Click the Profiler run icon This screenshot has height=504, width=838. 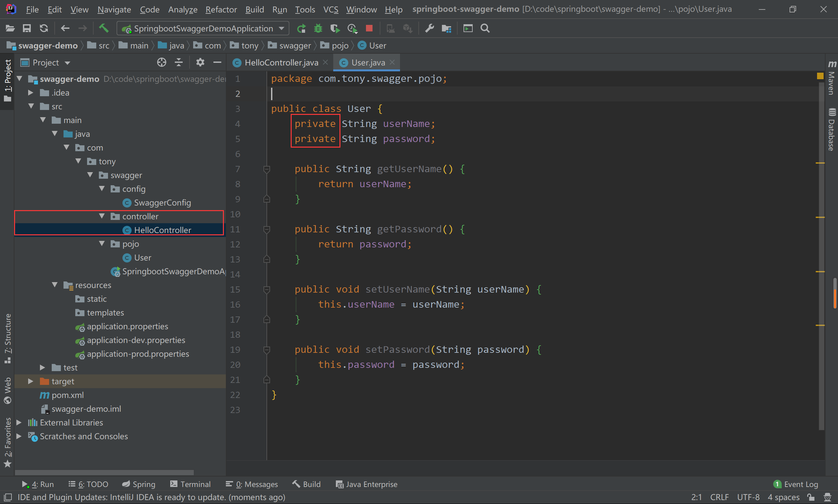pyautogui.click(x=352, y=28)
